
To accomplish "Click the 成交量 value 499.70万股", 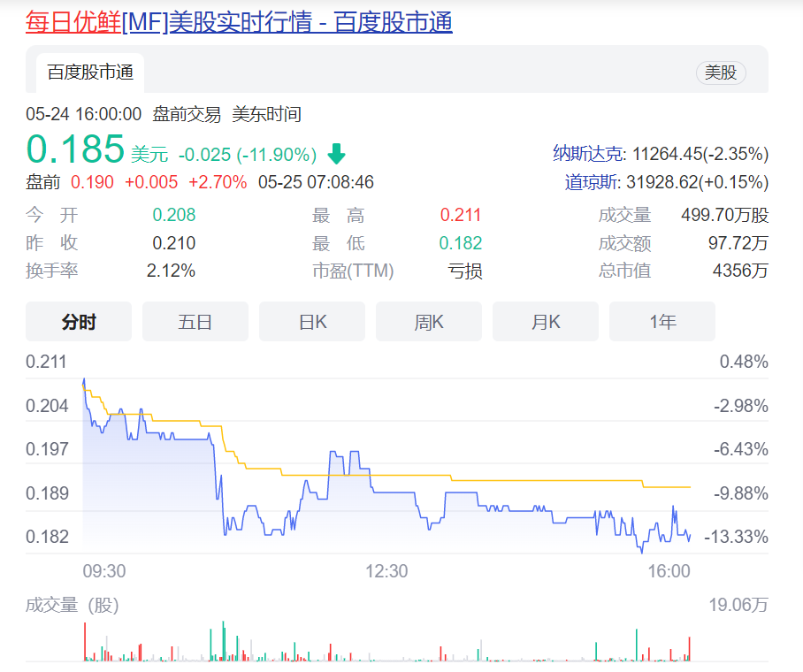I will pos(724,215).
